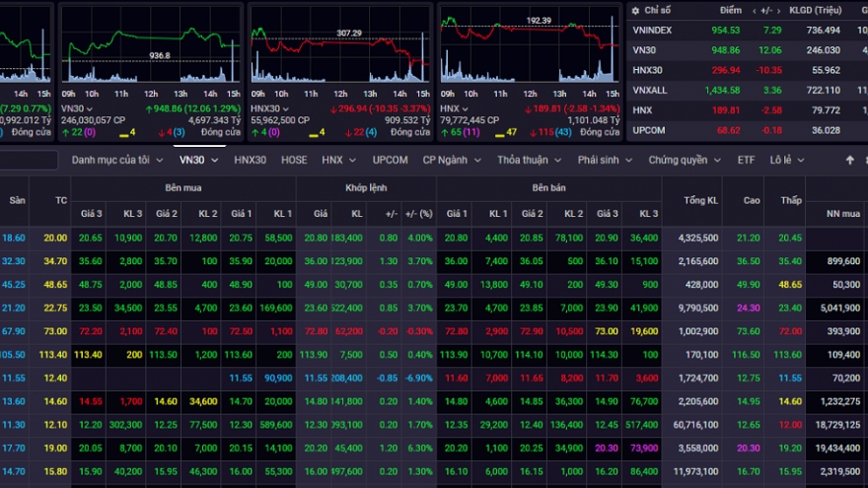Open the "Phái sinh" dropdown
This screenshot has height=488, width=868.
(x=606, y=160)
